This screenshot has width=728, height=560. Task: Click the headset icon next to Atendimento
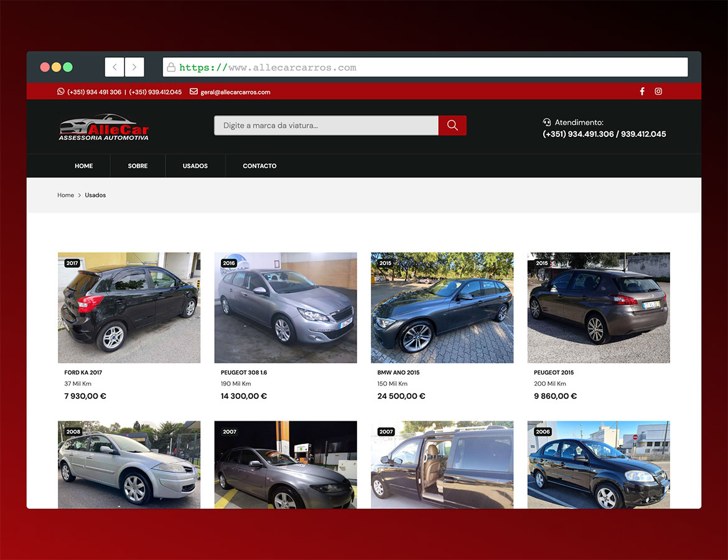coord(547,122)
